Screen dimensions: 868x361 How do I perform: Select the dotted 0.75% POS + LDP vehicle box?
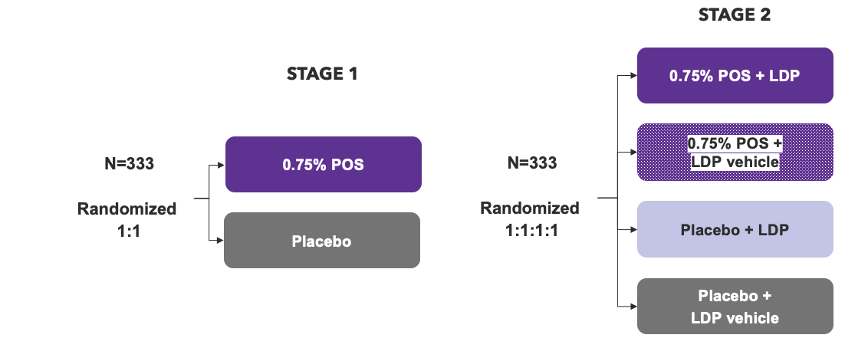735,152
